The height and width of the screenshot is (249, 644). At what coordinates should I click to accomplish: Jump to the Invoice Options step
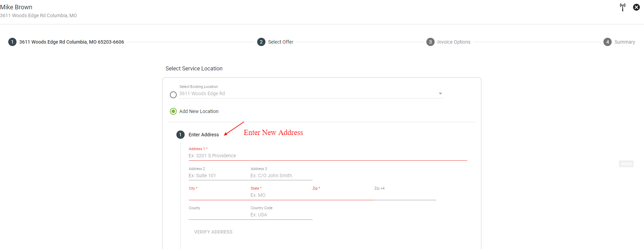tap(448, 42)
